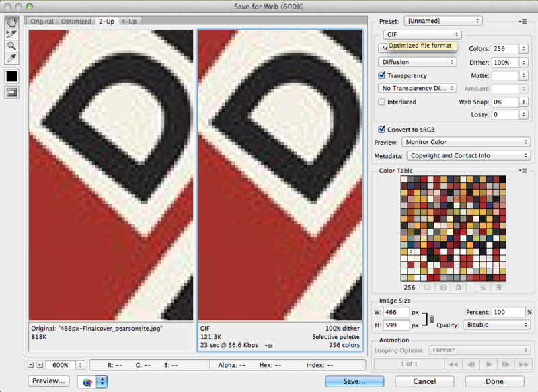This screenshot has width=538, height=392.
Task: Select the Slice Select tool
Action: pyautogui.click(x=11, y=32)
